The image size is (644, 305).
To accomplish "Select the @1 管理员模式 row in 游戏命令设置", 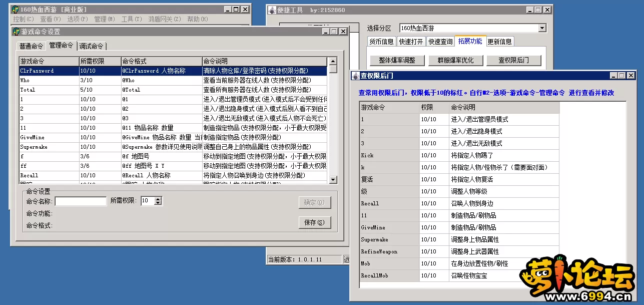I will click(x=174, y=99).
